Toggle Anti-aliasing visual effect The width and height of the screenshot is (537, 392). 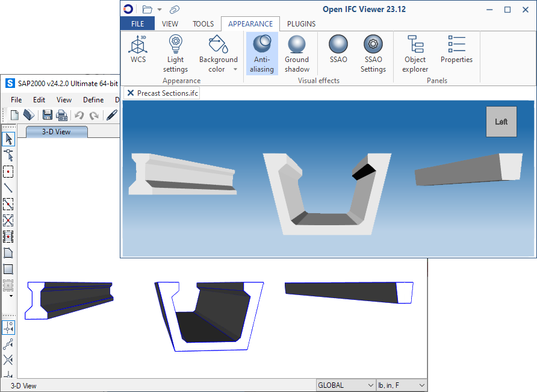point(262,54)
